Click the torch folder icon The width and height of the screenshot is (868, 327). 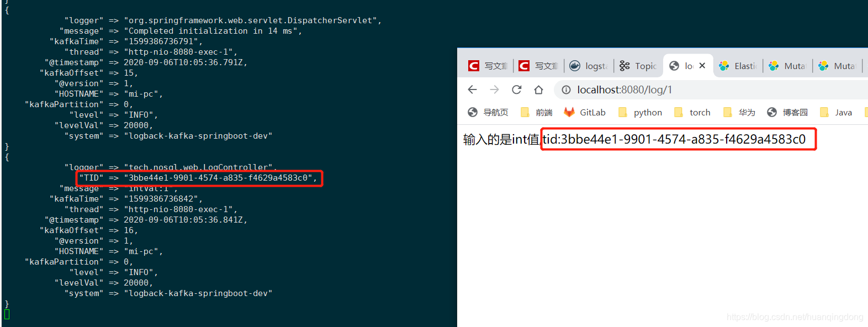coord(679,112)
